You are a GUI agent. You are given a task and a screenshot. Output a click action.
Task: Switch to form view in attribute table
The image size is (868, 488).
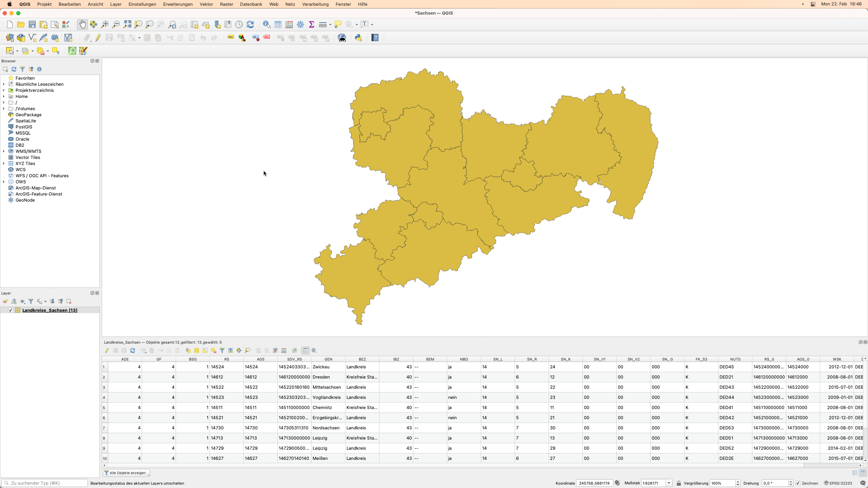[x=855, y=473]
